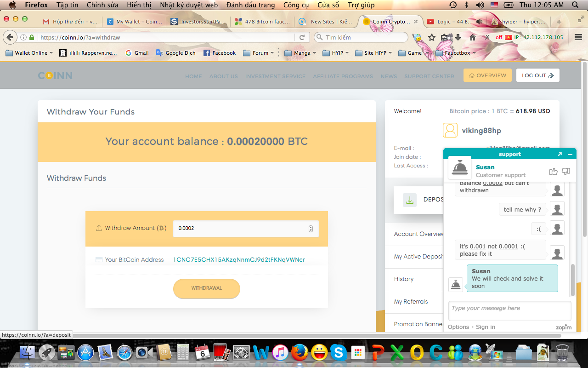Click the support chat scrollbar

(x=572, y=280)
